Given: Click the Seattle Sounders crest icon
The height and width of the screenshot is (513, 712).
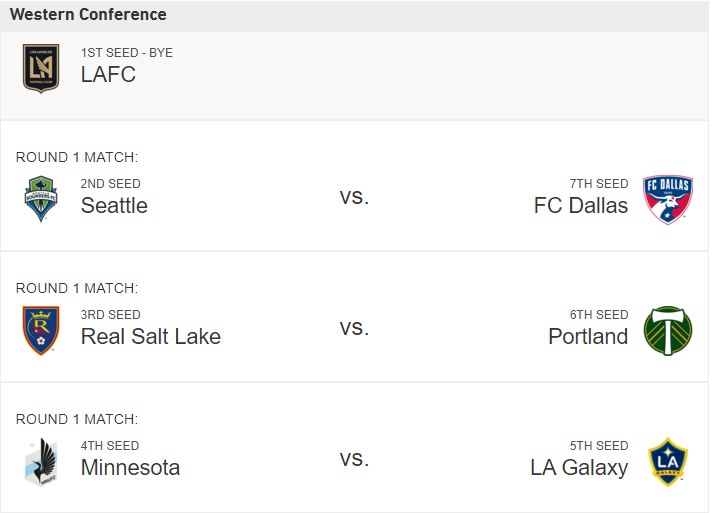Looking at the screenshot, I should click(x=41, y=199).
